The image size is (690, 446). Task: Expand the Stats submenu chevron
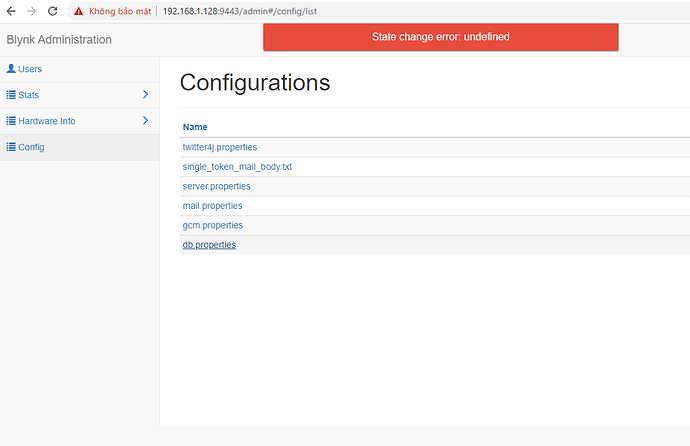pos(146,95)
